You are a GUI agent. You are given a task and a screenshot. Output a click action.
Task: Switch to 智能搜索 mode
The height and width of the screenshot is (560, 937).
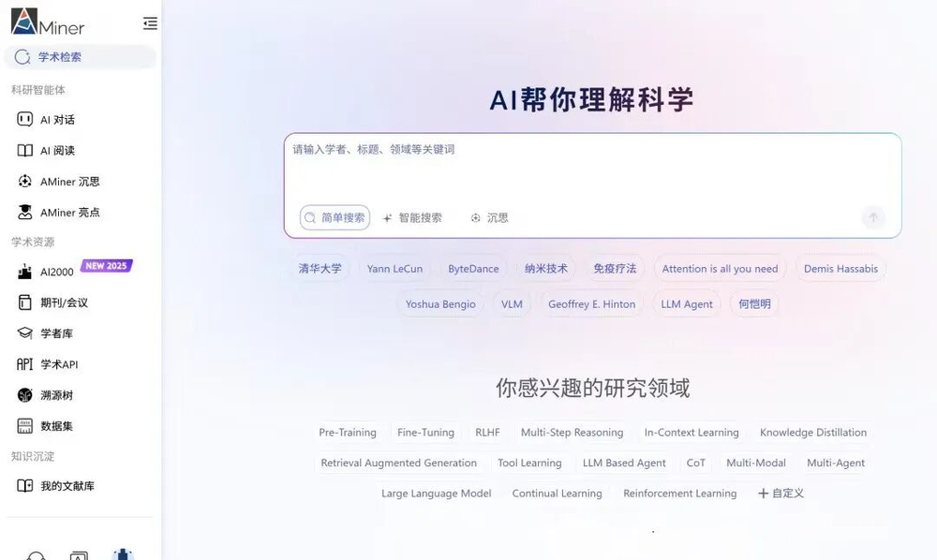[x=412, y=218]
